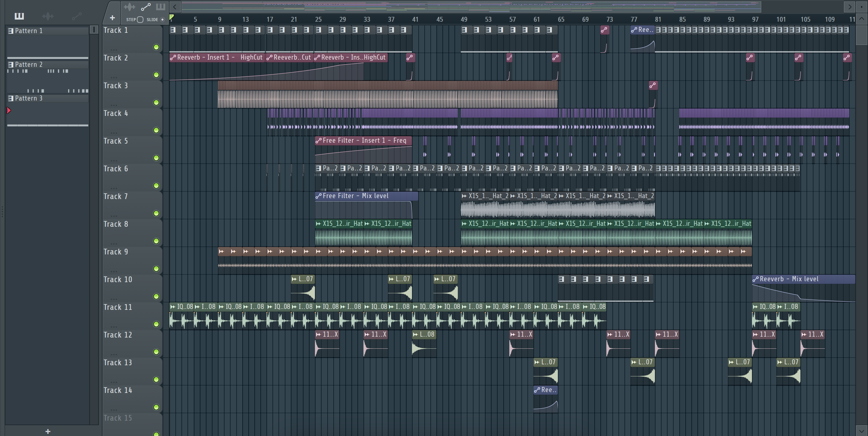This screenshot has height=436, width=868.
Task: Click the timeline overview right arrow
Action: coord(850,7)
